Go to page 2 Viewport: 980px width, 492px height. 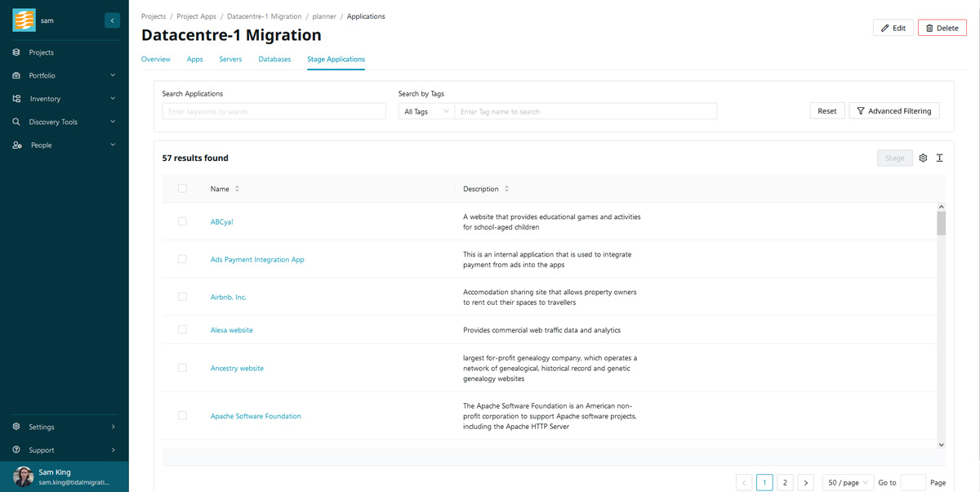pyautogui.click(x=785, y=483)
